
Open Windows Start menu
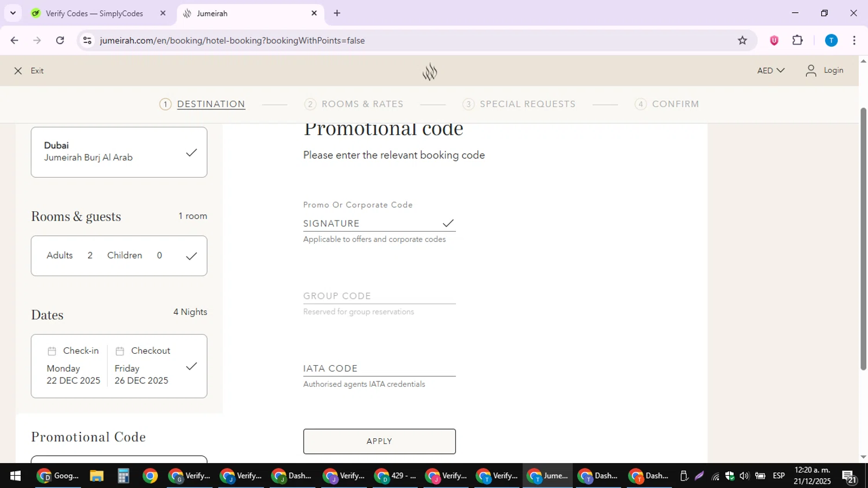coord(15,476)
